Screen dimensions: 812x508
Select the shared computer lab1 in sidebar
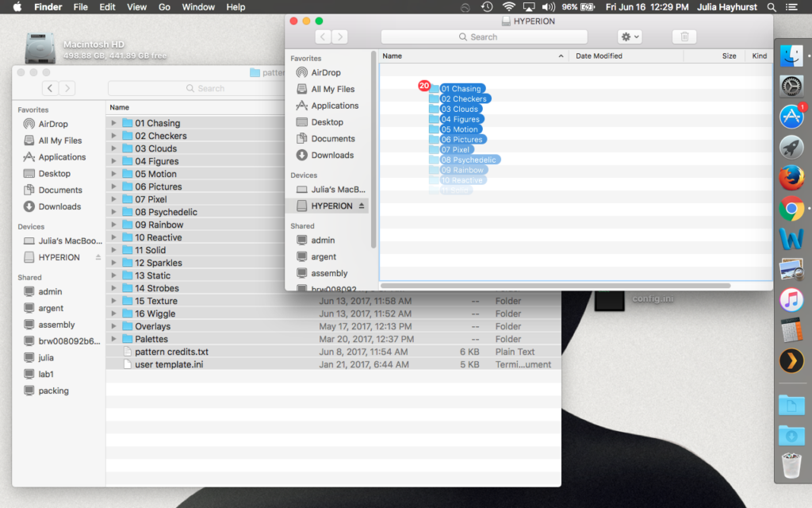pyautogui.click(x=45, y=374)
